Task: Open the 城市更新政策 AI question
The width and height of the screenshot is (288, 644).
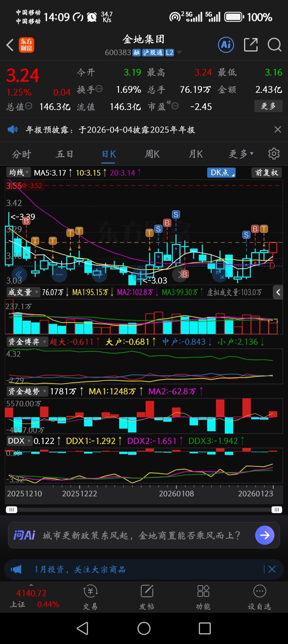Action: [x=142, y=535]
